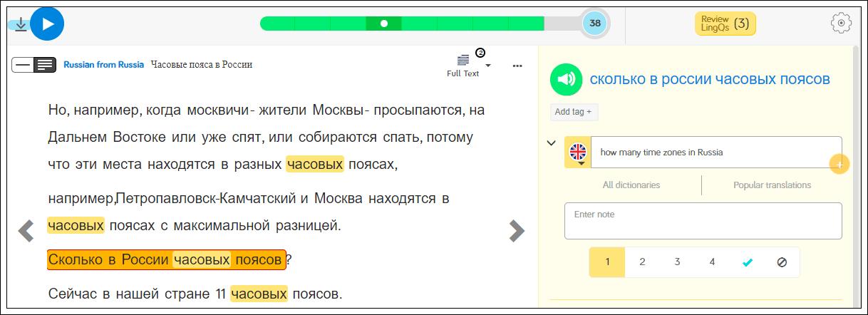Open settings gear icon
Viewport: 868px width, 315px height.
coord(841,24)
